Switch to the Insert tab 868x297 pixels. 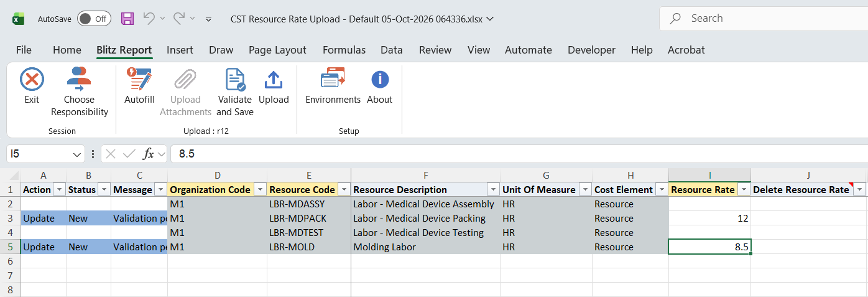(x=180, y=50)
